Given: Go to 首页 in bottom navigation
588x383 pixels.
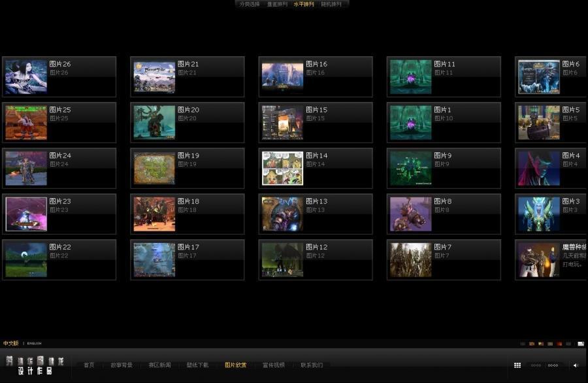Looking at the screenshot, I should click(89, 365).
